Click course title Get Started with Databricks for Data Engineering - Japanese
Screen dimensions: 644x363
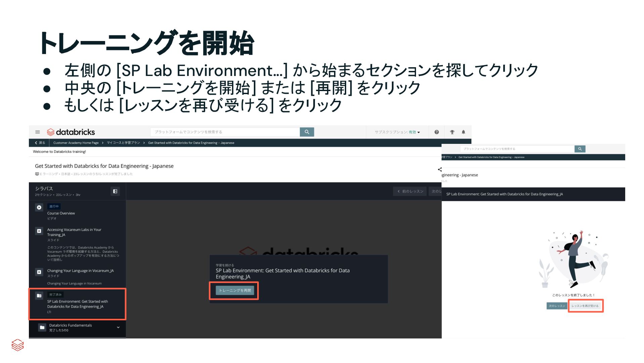tap(104, 166)
